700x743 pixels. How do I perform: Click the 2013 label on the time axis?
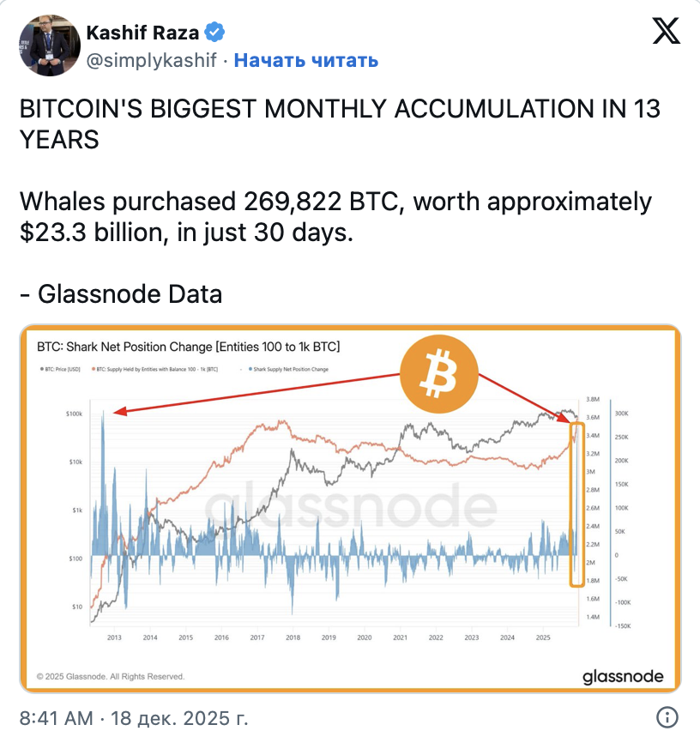(x=112, y=638)
